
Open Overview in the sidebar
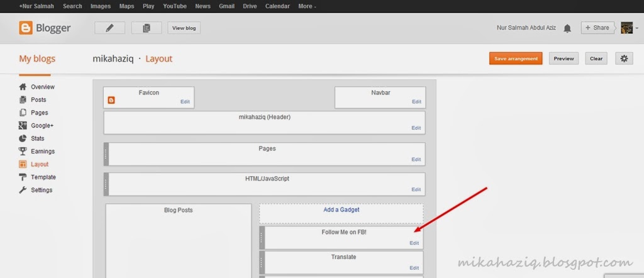[x=43, y=87]
